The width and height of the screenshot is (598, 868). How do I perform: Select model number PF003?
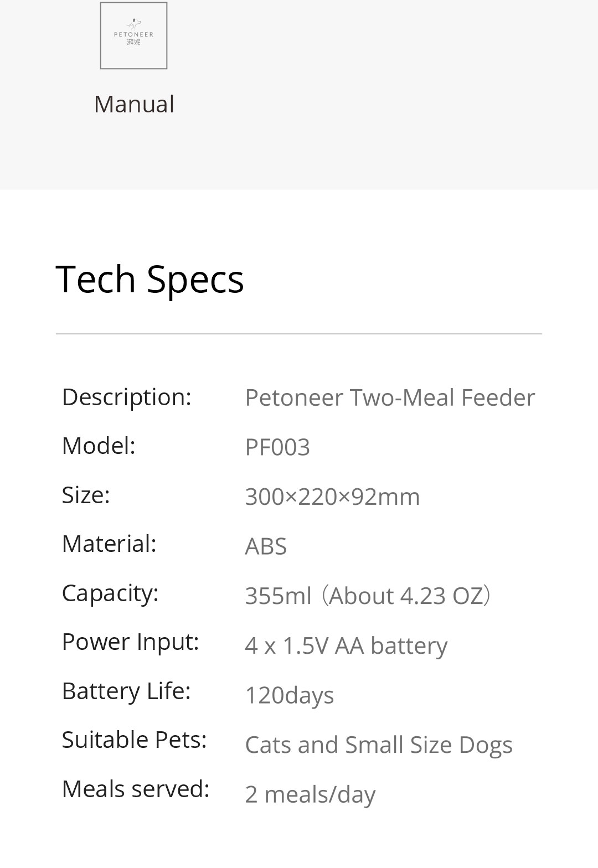(277, 447)
